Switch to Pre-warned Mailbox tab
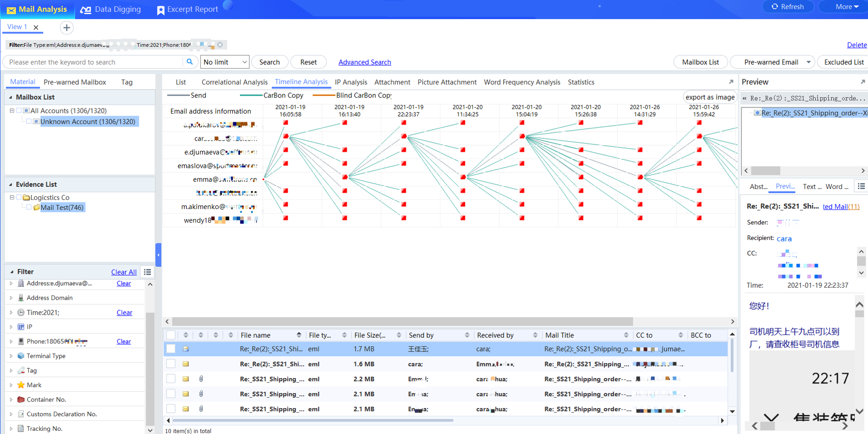The image size is (868, 434). click(x=75, y=82)
